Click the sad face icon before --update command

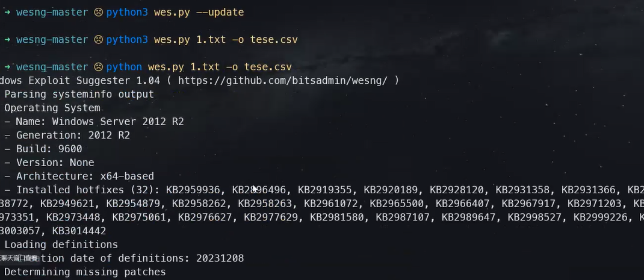click(x=98, y=12)
